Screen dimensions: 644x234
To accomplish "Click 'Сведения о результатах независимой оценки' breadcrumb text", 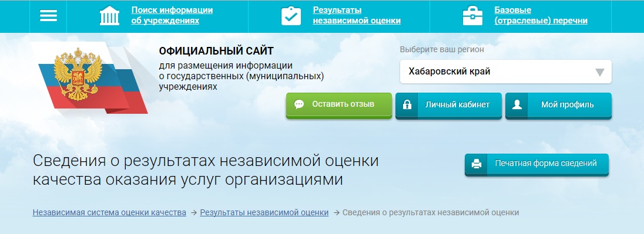I will tap(431, 213).
